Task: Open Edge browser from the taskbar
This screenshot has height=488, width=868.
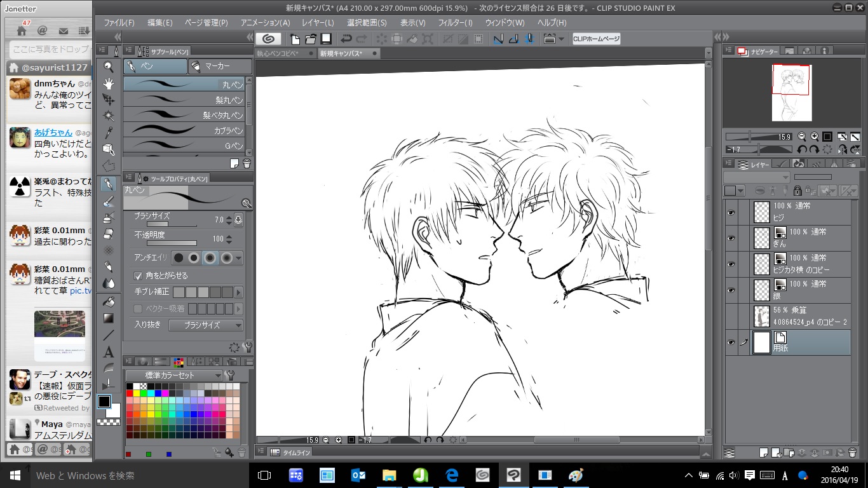Action: pyautogui.click(x=452, y=475)
